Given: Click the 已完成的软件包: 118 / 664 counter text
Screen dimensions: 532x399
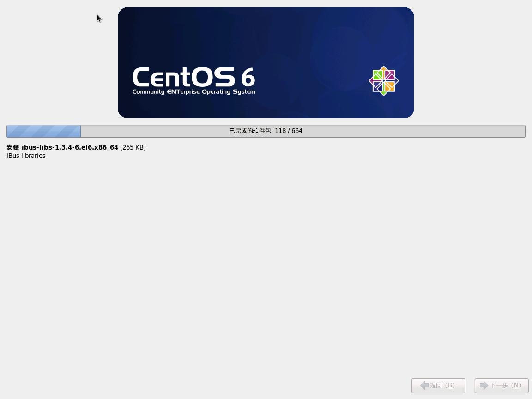Looking at the screenshot, I should [265, 131].
